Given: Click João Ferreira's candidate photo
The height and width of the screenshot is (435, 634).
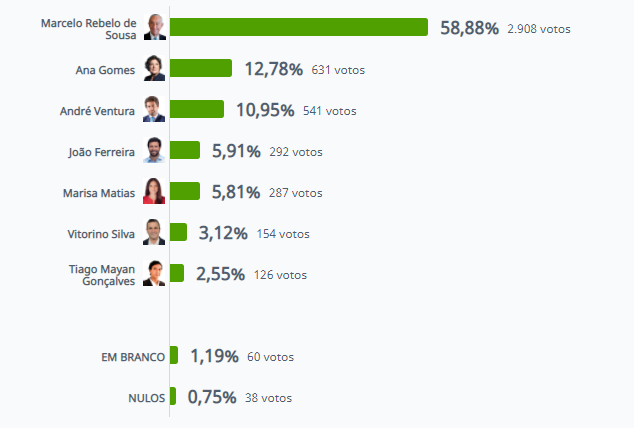Looking at the screenshot, I should pyautogui.click(x=154, y=150).
